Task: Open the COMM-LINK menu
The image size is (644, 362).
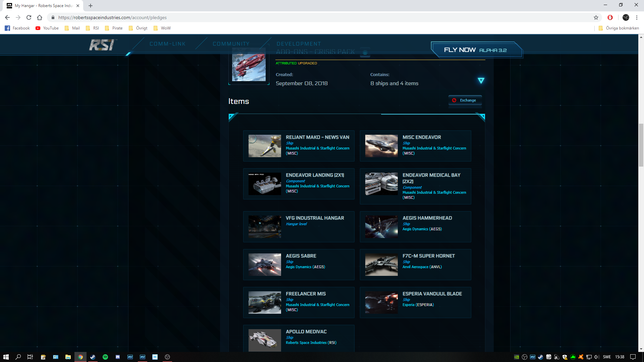Action: (x=167, y=44)
